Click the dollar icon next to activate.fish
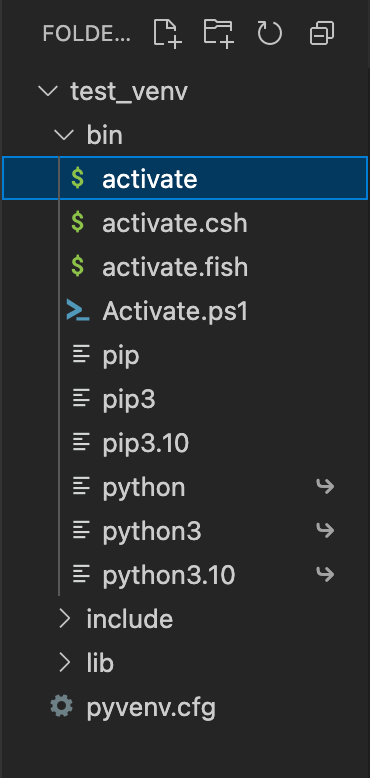The image size is (370, 778). tap(77, 266)
